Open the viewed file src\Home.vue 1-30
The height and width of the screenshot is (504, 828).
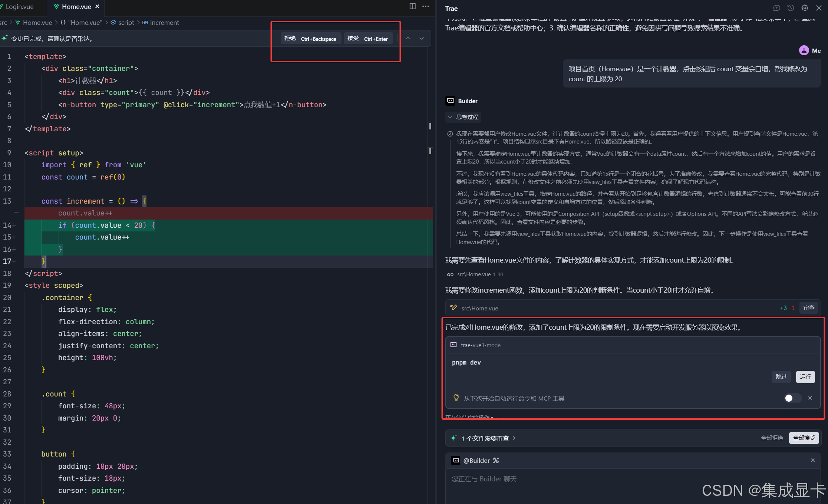tap(480, 274)
